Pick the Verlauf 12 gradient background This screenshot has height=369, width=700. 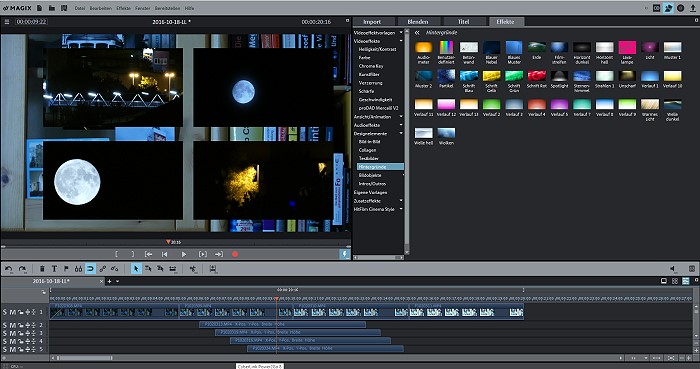coord(446,104)
